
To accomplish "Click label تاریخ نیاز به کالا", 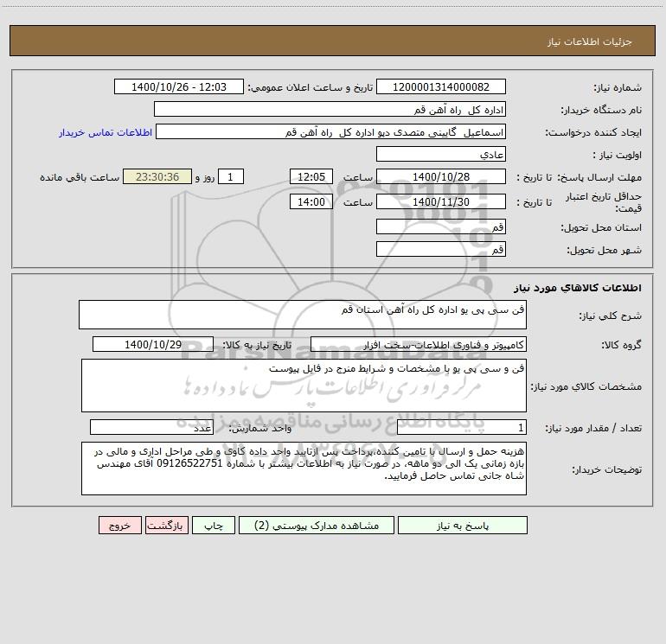I will click(257, 345).
